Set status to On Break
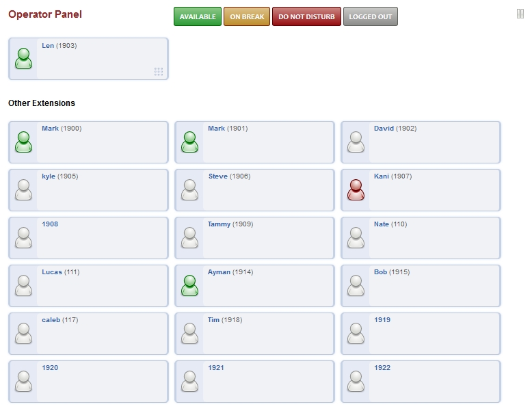Image resolution: width=532 pixels, height=411 pixels. 247,17
